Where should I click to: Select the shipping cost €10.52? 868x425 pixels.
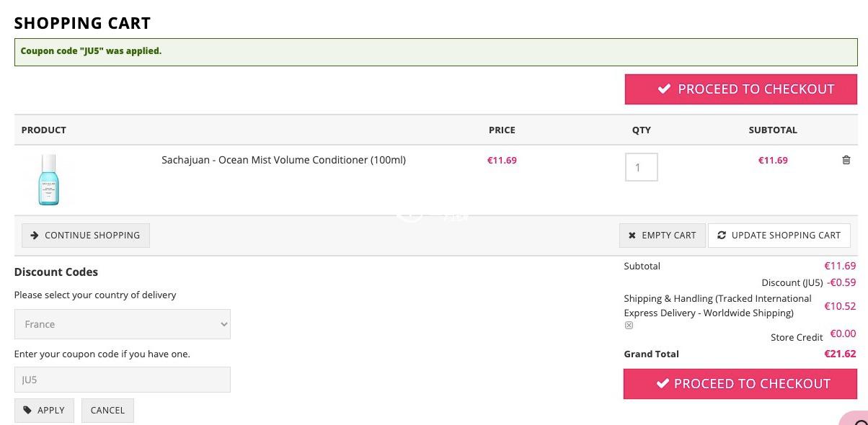pos(841,306)
